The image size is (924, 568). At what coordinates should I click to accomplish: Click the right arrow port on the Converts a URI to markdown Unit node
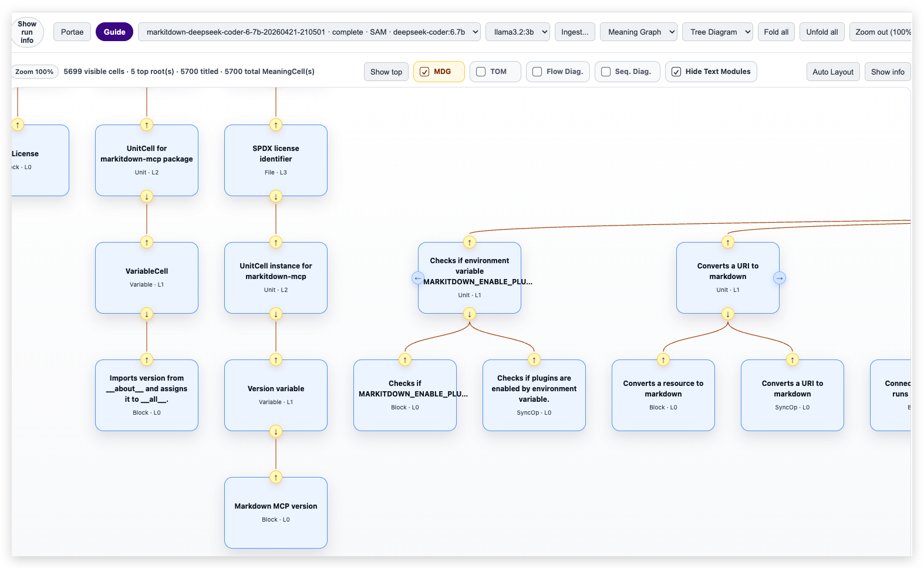tap(779, 278)
